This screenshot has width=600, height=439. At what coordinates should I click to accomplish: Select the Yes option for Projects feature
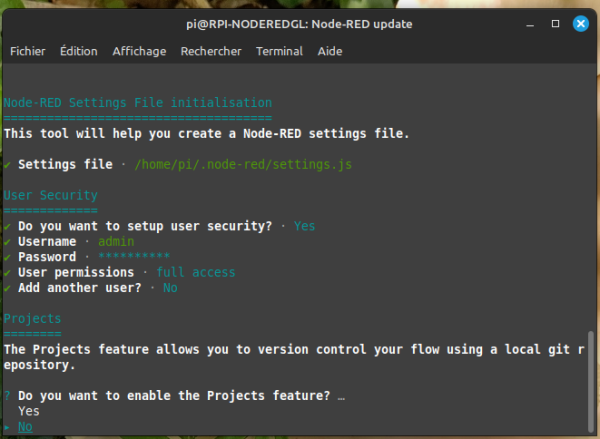(x=29, y=411)
